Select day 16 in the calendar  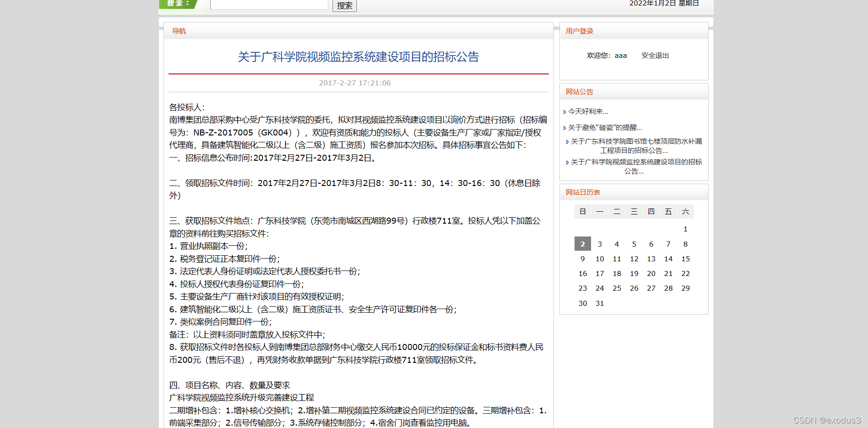(x=582, y=274)
